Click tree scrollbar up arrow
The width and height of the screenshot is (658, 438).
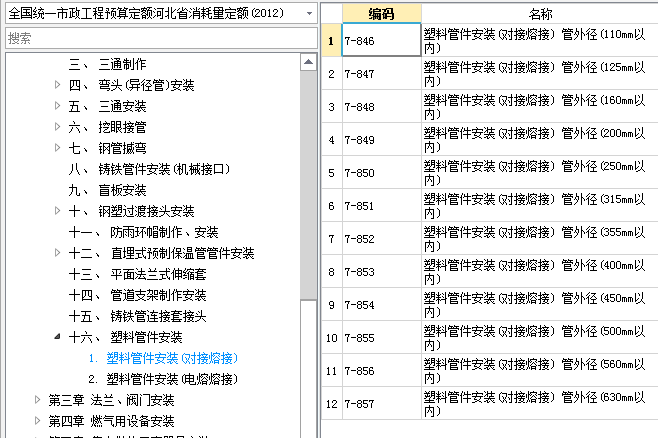(x=308, y=62)
